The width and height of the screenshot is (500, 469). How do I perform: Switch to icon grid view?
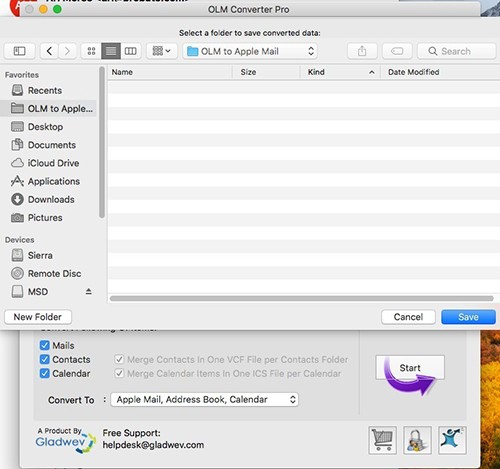coord(91,51)
